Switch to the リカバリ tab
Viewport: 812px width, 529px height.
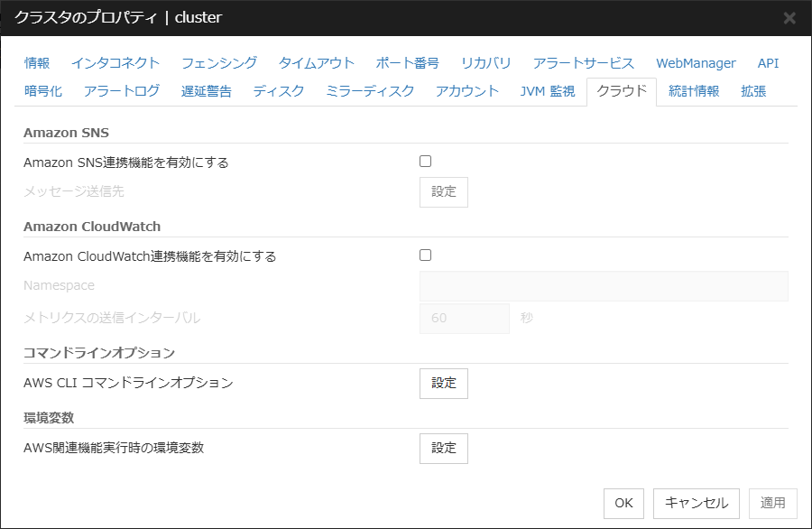[x=486, y=63]
